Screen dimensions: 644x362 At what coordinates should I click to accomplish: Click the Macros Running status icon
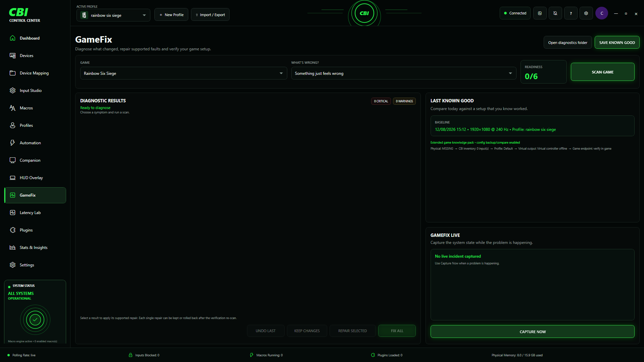(x=252, y=355)
